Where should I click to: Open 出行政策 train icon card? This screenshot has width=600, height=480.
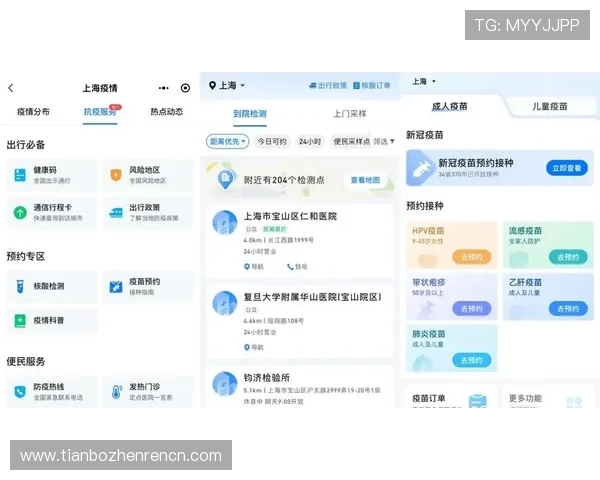(x=116, y=212)
